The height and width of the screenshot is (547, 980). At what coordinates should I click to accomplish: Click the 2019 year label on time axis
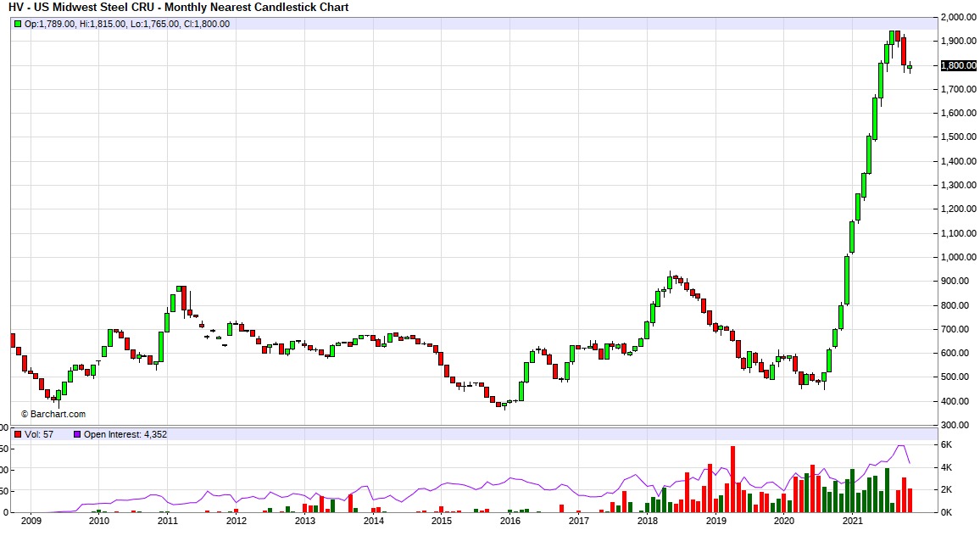(716, 521)
